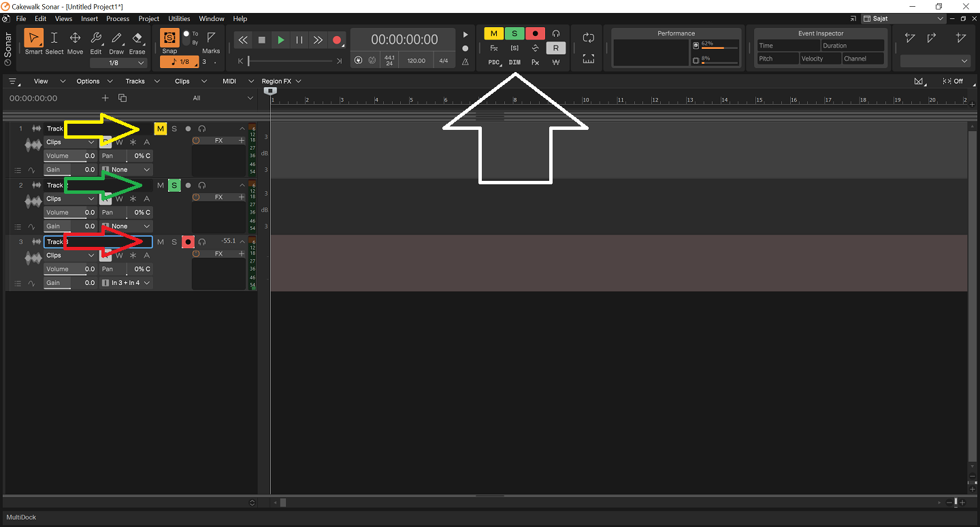Disarm recording on Track 3
This screenshot has height=527, width=980.
point(188,242)
